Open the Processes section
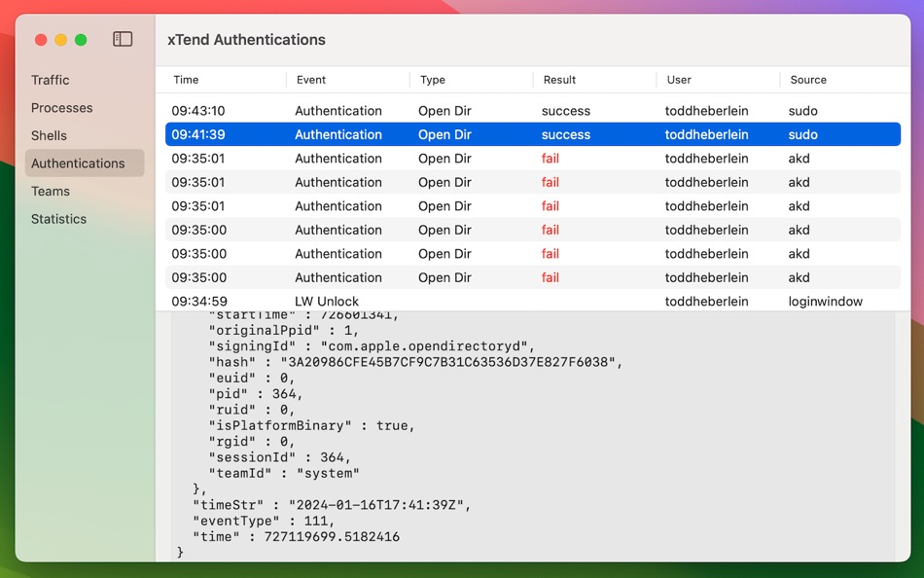Image resolution: width=924 pixels, height=578 pixels. (x=61, y=108)
